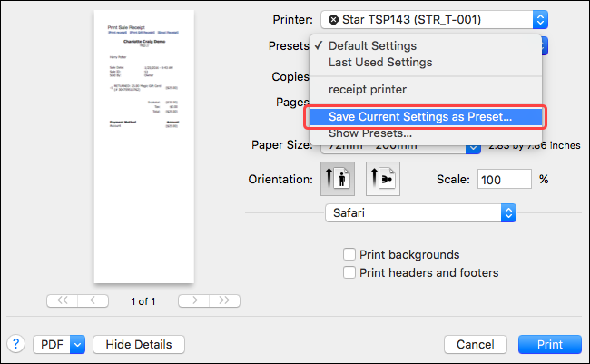Enable Print headers and footers checkbox
Screen dimensions: 590x364
[x=349, y=272]
